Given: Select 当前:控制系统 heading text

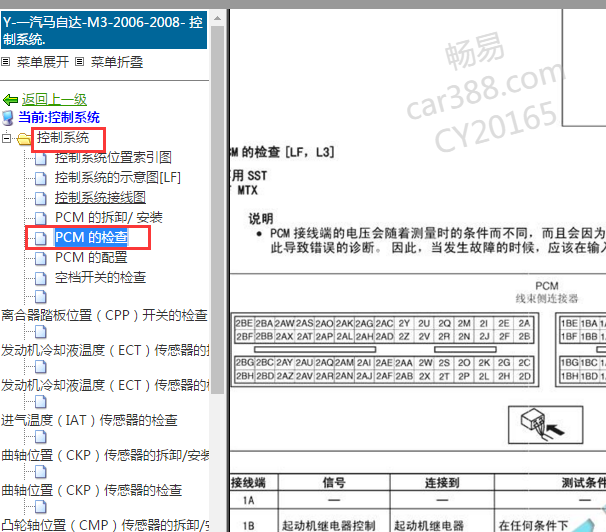Looking at the screenshot, I should pyautogui.click(x=59, y=117).
